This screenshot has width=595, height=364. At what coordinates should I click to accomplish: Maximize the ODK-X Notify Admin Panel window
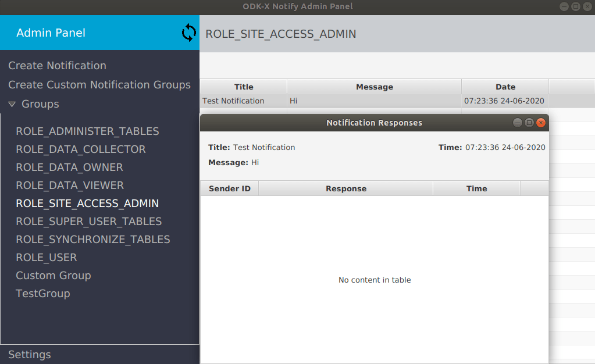pos(576,6)
